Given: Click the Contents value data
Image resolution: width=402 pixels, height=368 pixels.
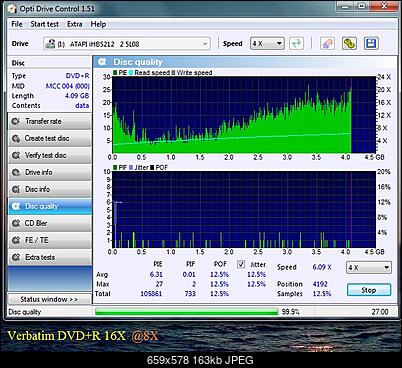Looking at the screenshot, I should 82,106.
